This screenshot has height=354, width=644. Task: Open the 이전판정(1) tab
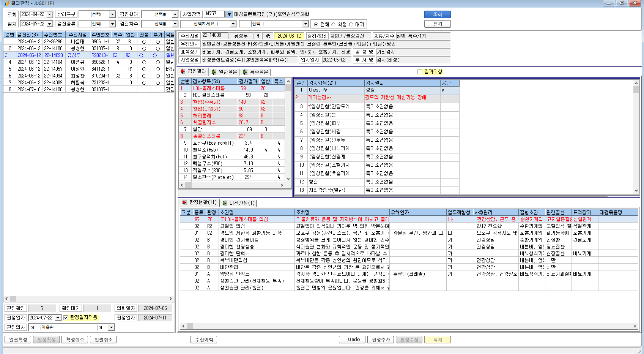tap(239, 203)
